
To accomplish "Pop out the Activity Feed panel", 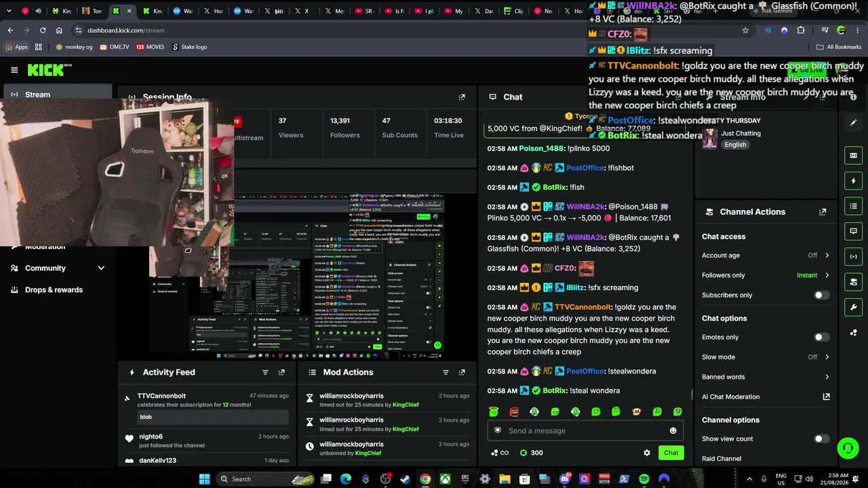I will 281,372.
